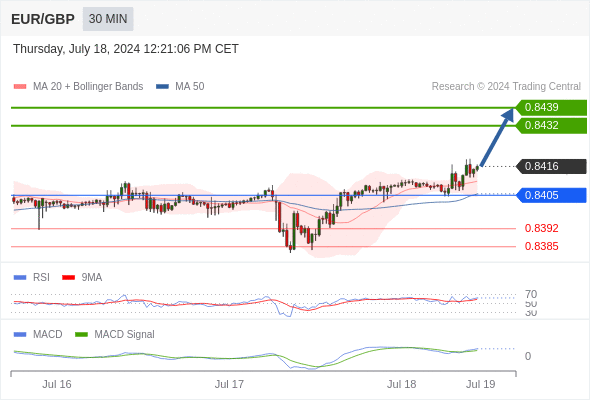Image resolution: width=590 pixels, height=400 pixels.
Task: Click the Research © 2024 Trading Central credit
Action: (506, 87)
